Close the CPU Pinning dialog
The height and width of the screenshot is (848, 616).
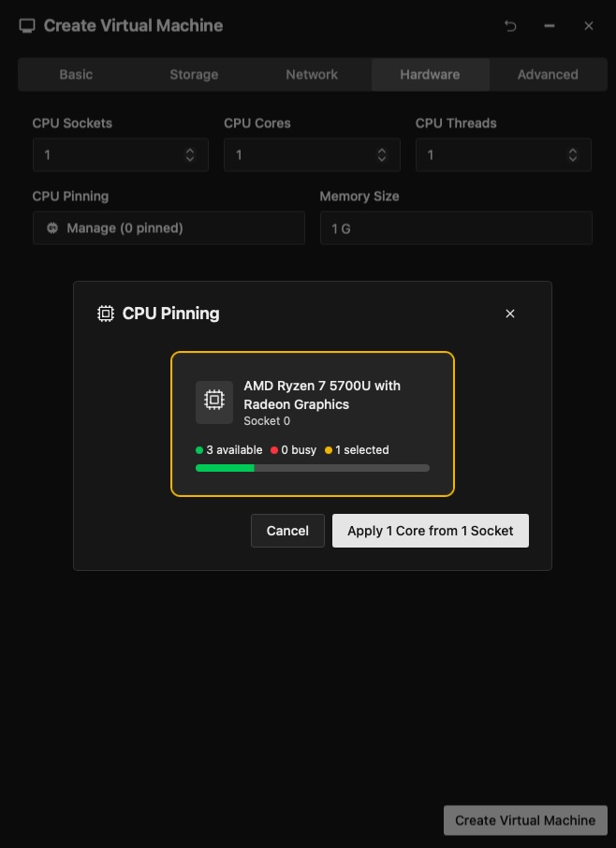tap(510, 314)
